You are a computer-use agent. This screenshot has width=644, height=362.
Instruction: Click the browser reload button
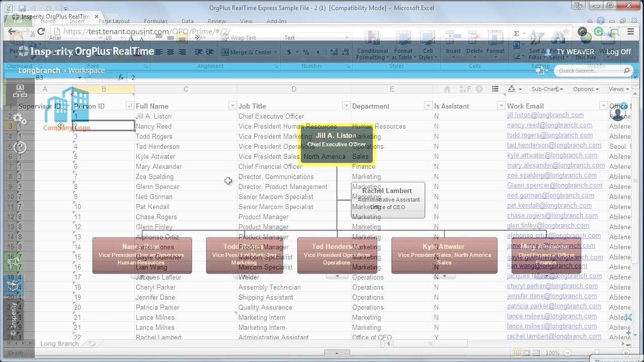41,31
